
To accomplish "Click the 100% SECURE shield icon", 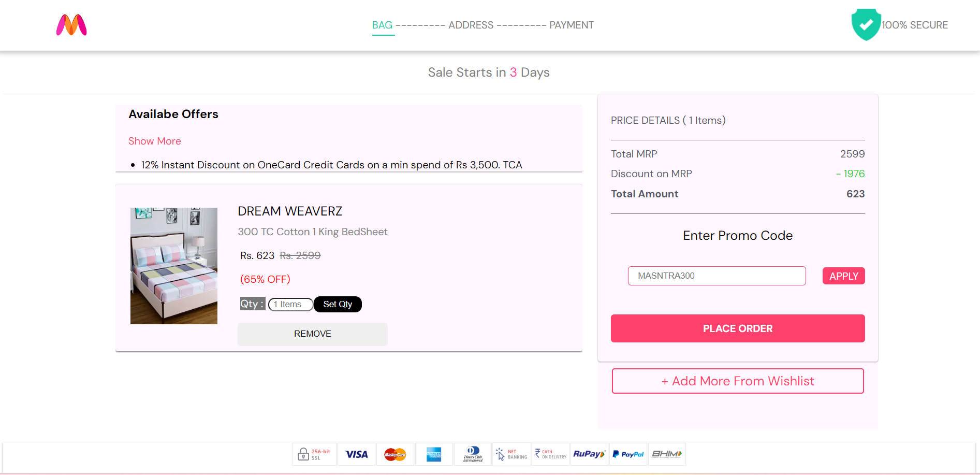I will pos(866,24).
